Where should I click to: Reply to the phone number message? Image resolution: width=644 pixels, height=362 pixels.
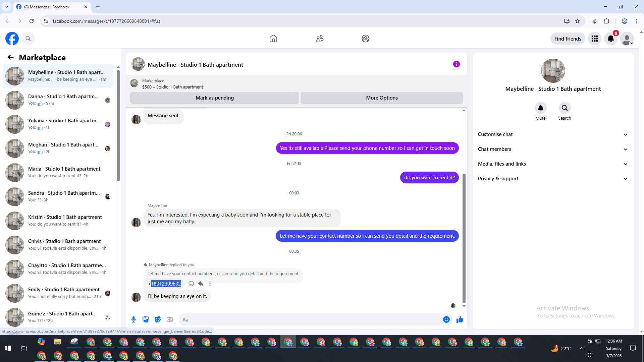pyautogui.click(x=201, y=284)
